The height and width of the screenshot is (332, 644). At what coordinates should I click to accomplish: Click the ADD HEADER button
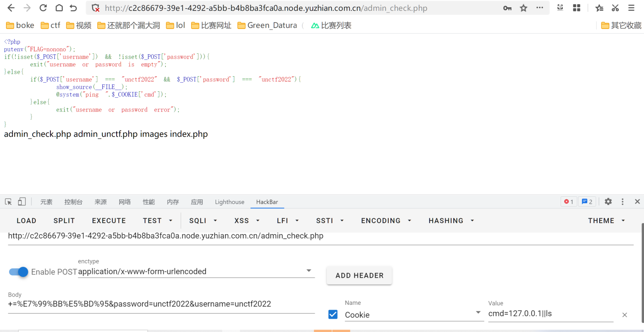(x=359, y=275)
